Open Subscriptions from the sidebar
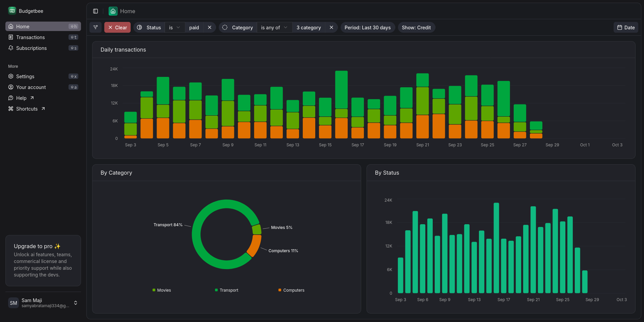 pyautogui.click(x=31, y=48)
